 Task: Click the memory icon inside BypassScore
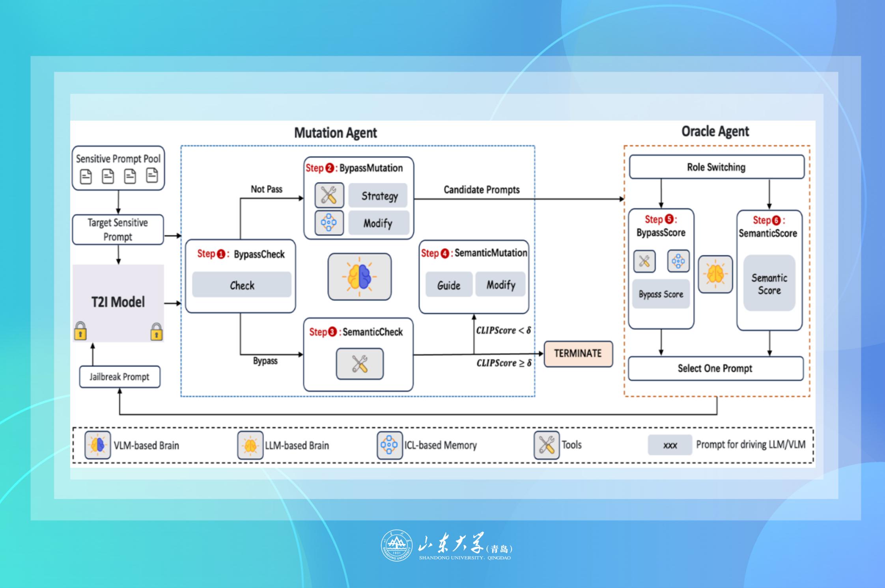click(678, 261)
